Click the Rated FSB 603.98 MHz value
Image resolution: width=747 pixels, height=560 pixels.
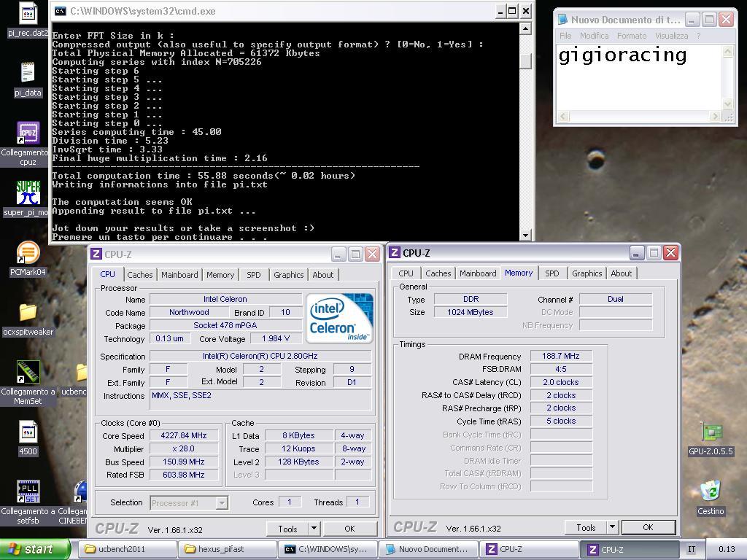tap(184, 475)
